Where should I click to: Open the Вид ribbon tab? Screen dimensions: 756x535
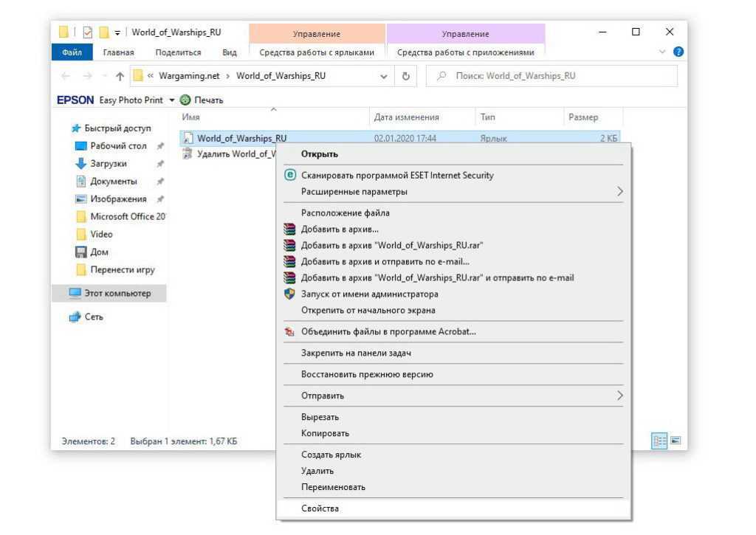pos(230,52)
